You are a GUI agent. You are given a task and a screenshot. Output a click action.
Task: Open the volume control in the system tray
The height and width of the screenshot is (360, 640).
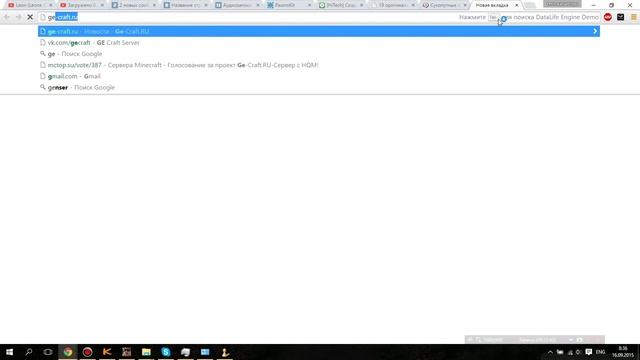pos(578,352)
